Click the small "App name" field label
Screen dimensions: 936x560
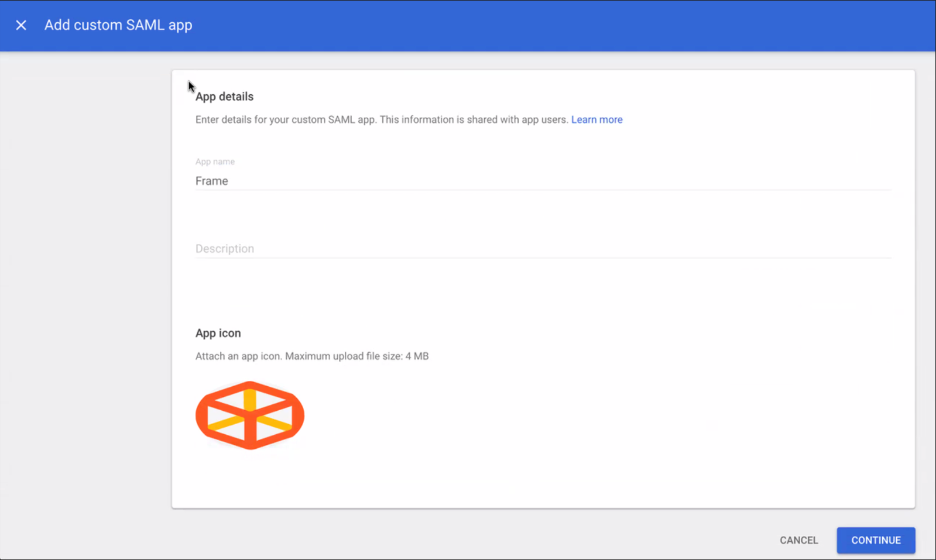[215, 162]
